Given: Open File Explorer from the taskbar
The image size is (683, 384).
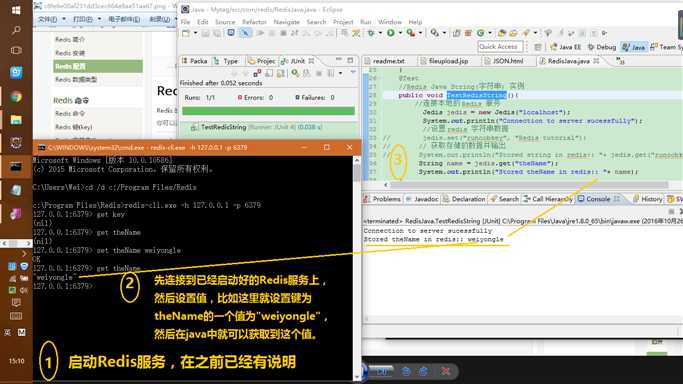Looking at the screenshot, I should [16, 120].
